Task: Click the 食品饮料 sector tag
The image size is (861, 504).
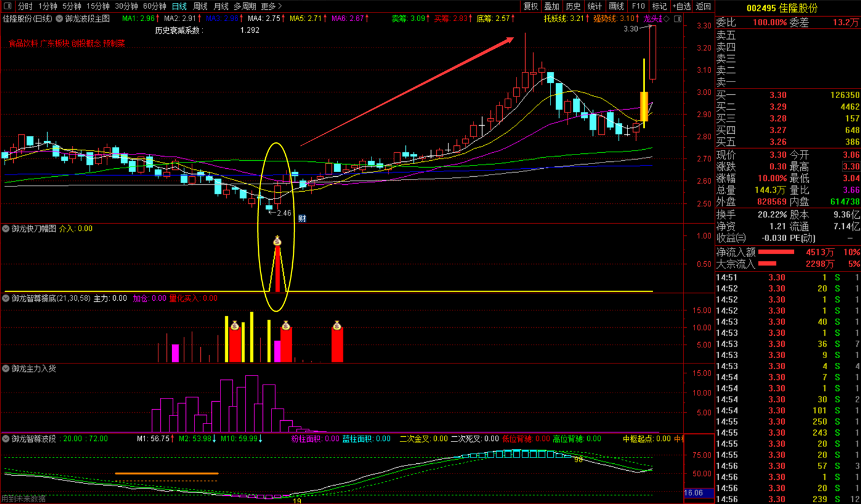Action: click(x=23, y=43)
